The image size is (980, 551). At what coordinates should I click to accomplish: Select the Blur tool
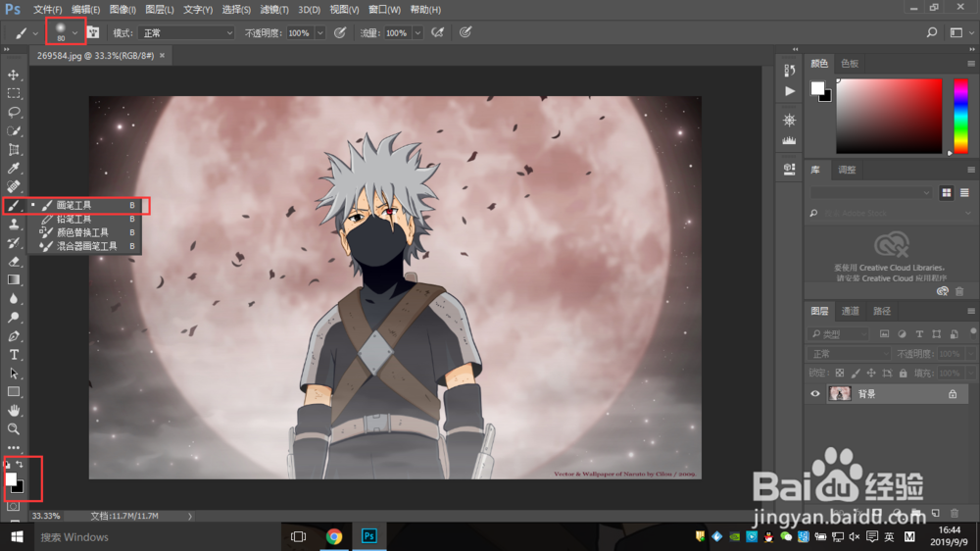pyautogui.click(x=13, y=299)
